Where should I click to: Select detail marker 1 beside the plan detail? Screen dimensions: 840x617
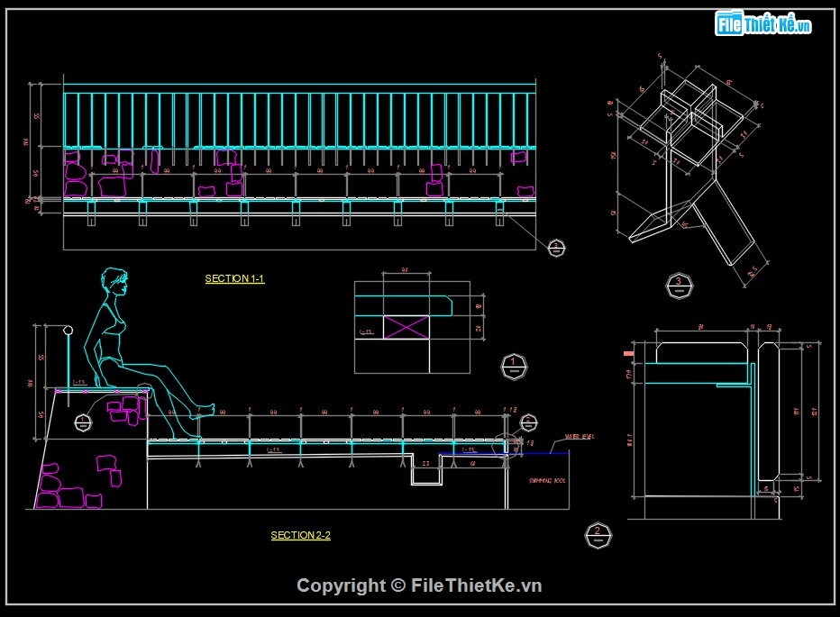[x=514, y=366]
